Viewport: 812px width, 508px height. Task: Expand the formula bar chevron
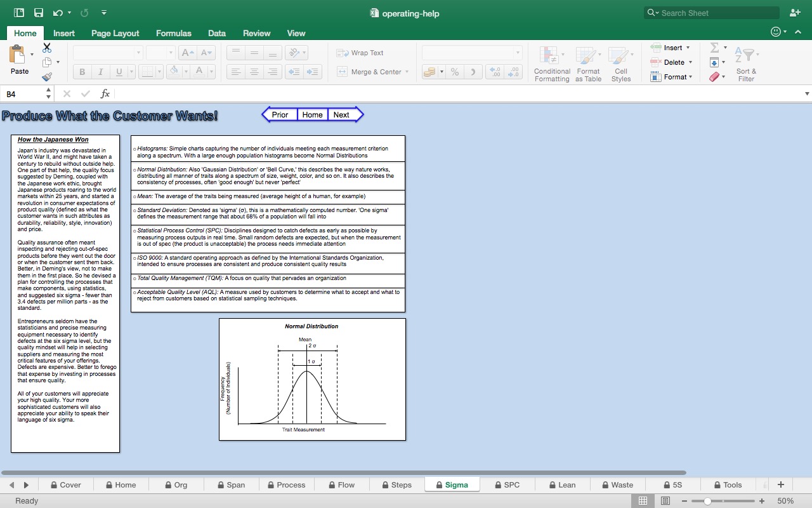(x=807, y=94)
